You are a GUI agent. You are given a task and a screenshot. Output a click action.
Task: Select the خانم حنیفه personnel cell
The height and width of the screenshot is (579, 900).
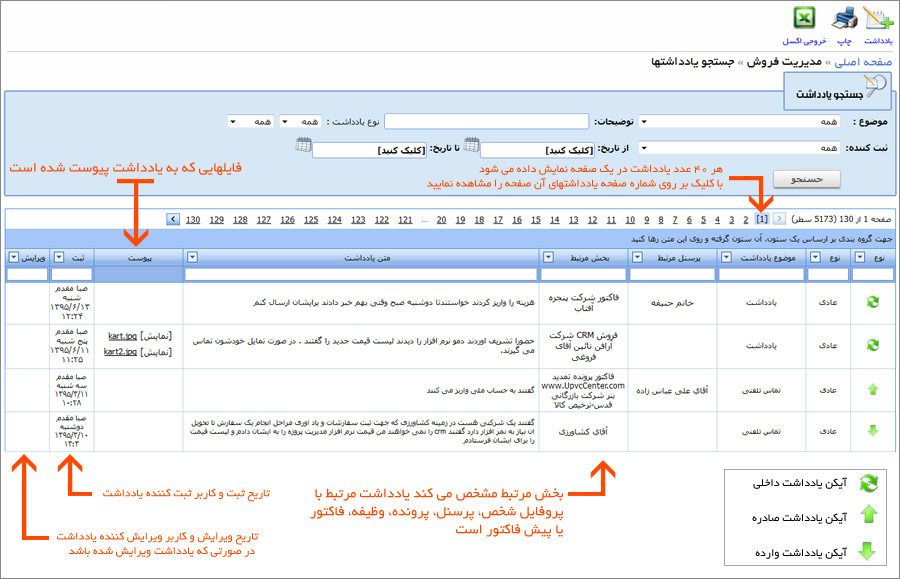(x=672, y=302)
